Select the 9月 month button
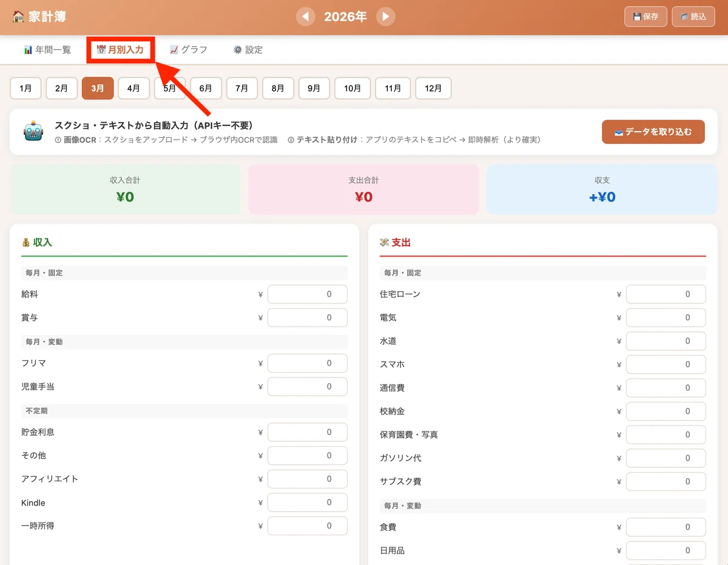Viewport: 728px width, 565px height. point(314,88)
